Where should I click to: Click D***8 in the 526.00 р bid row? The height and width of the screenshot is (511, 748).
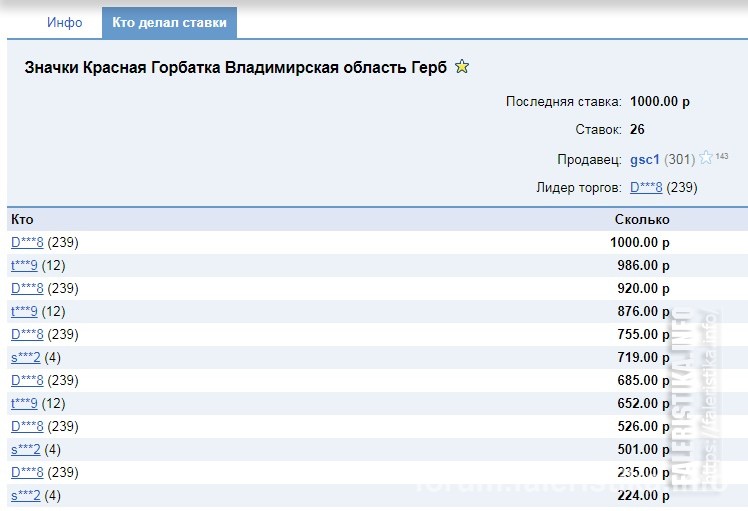[x=27, y=427]
